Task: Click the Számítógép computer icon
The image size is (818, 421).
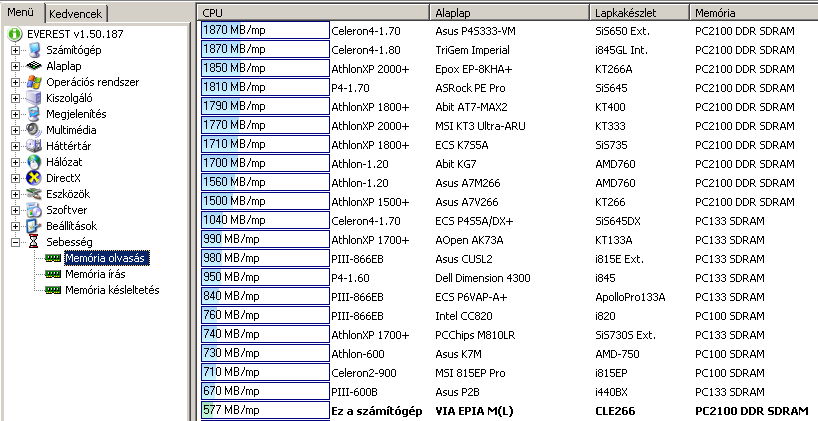Action: 34,50
